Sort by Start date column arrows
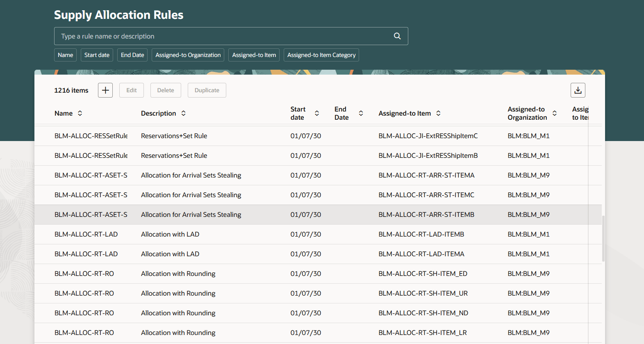 point(317,113)
